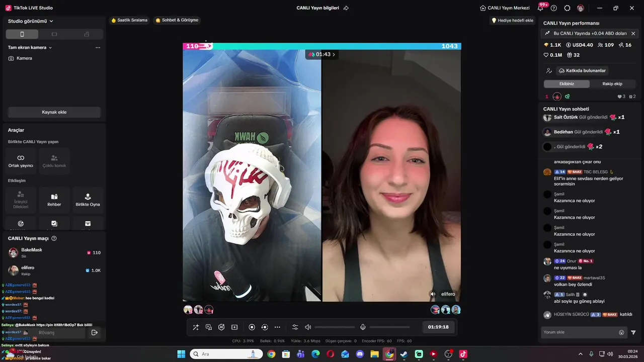Dismiss the +0.04 ABD doları banner
Image resolution: width=644 pixels, height=362 pixels.
pos(633,33)
